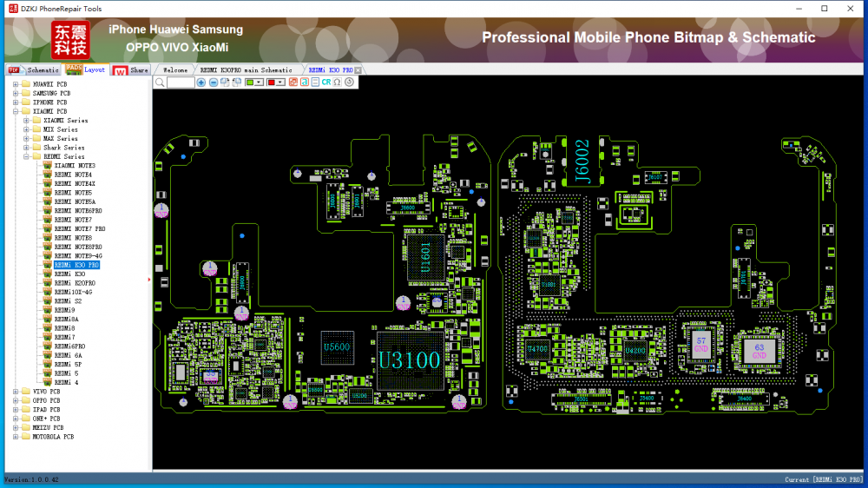The image size is (868, 488).
Task: Click the zoom in plus icon
Action: click(201, 82)
